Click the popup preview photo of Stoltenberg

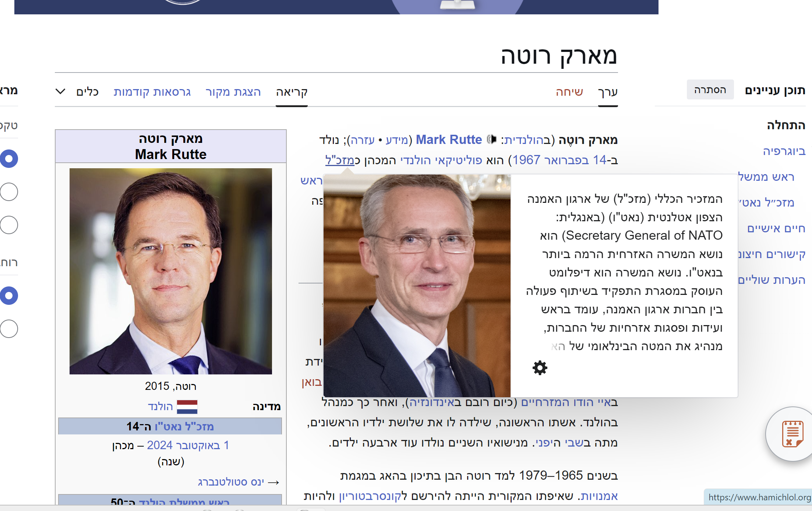tap(417, 286)
